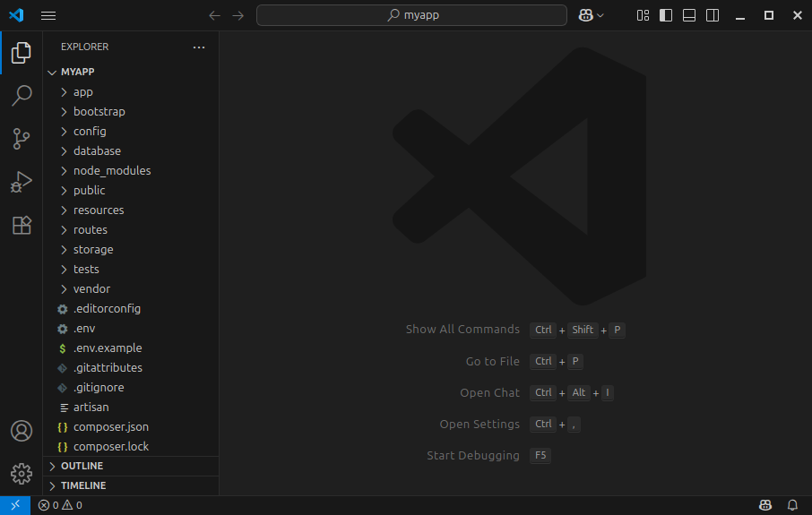Expand the TIMELINE section
The height and width of the screenshot is (515, 812).
point(131,486)
